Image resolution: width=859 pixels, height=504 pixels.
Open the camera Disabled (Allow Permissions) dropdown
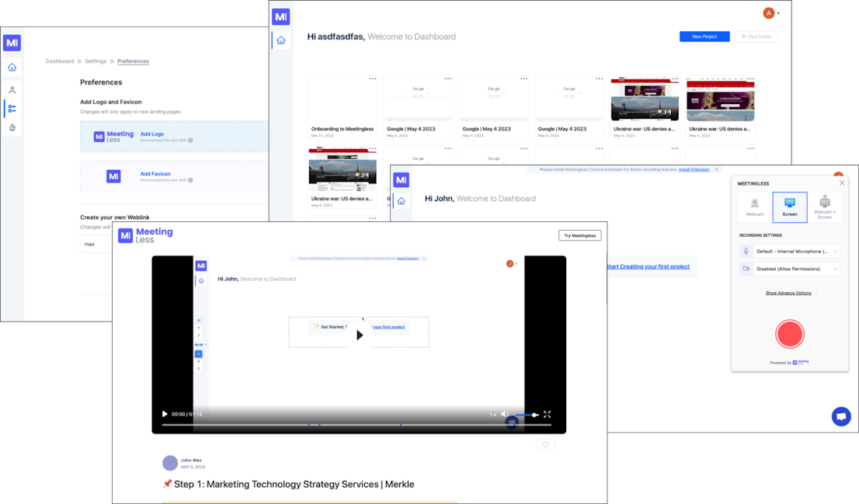click(789, 269)
